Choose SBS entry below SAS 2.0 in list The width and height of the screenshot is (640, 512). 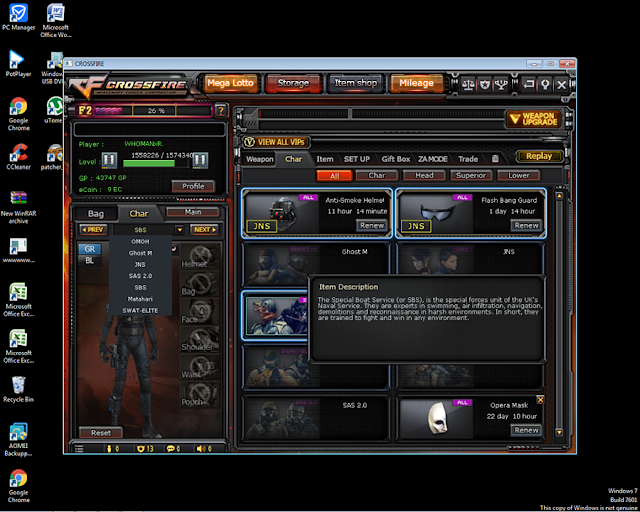140,287
